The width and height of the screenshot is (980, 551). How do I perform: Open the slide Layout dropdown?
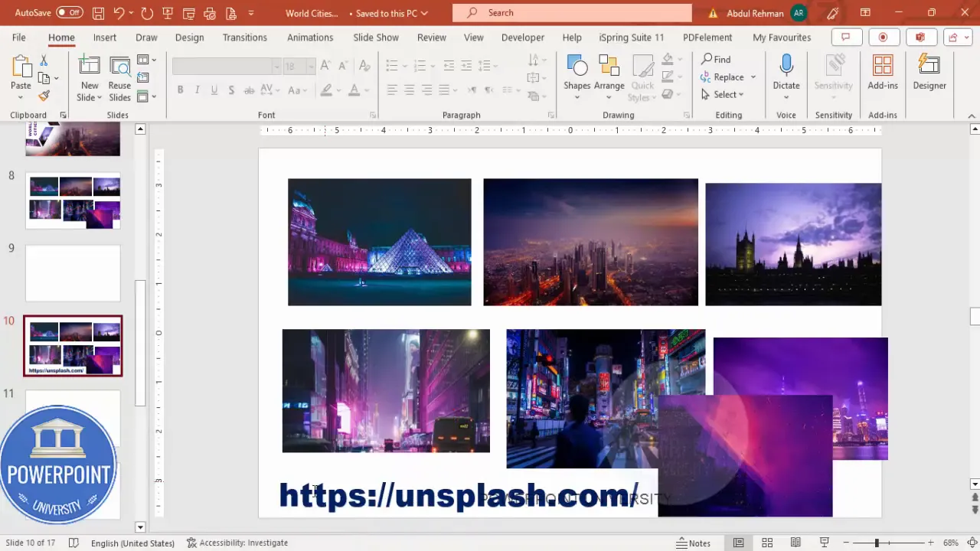[146, 60]
